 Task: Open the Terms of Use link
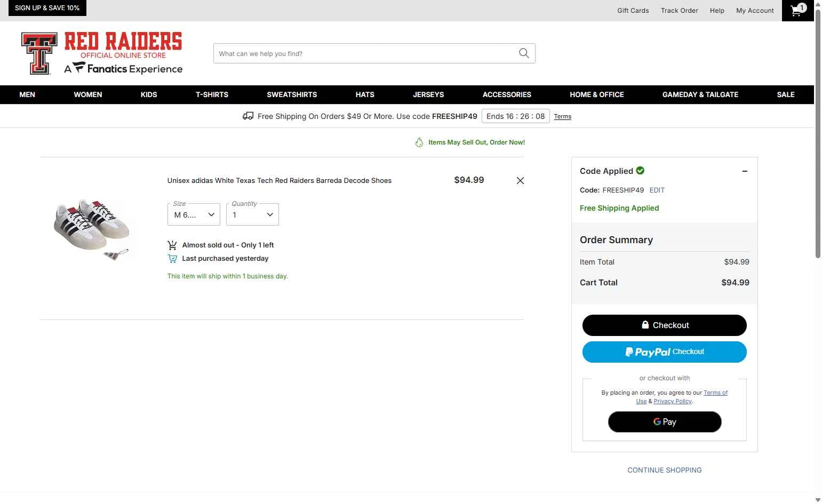click(x=715, y=393)
